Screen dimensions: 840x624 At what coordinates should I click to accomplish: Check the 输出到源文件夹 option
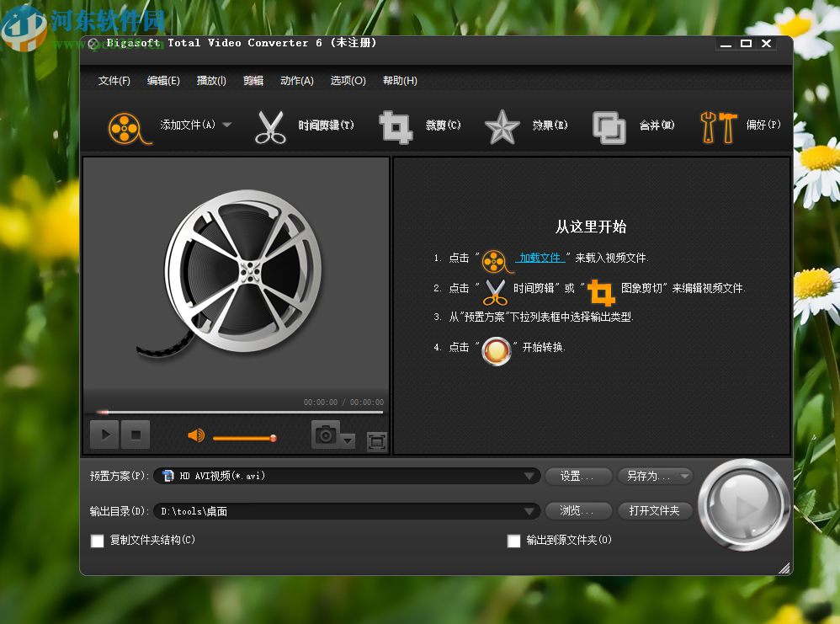513,541
